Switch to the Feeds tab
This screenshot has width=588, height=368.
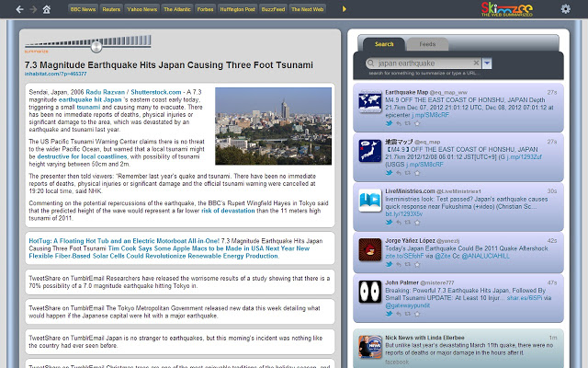coord(427,44)
